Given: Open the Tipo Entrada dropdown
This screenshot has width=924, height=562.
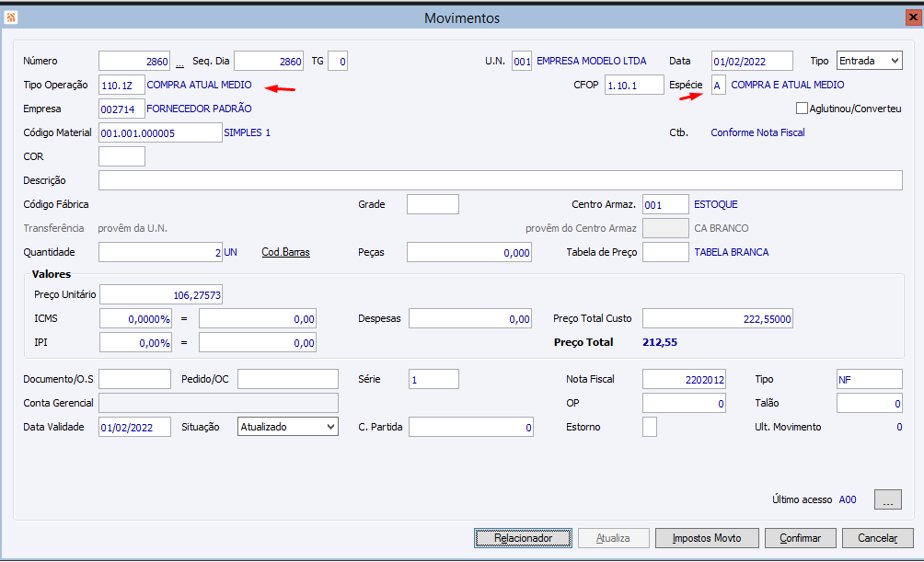Looking at the screenshot, I should tap(870, 61).
